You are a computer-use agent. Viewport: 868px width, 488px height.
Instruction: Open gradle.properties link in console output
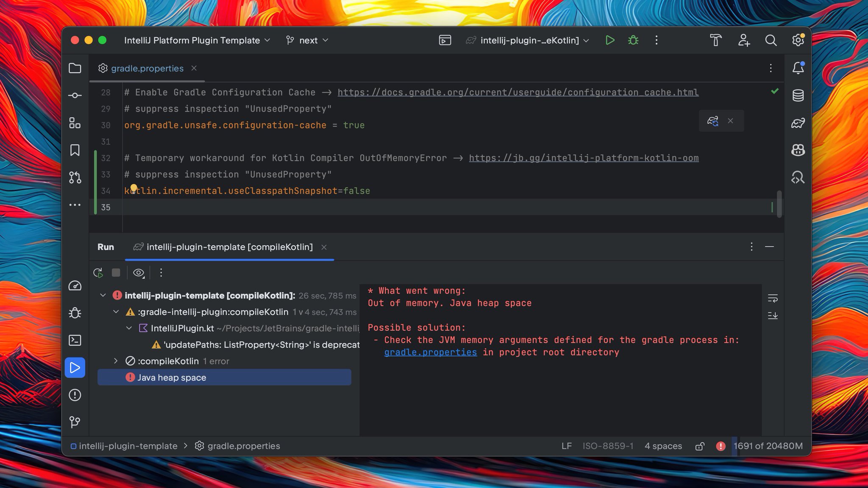(x=430, y=352)
